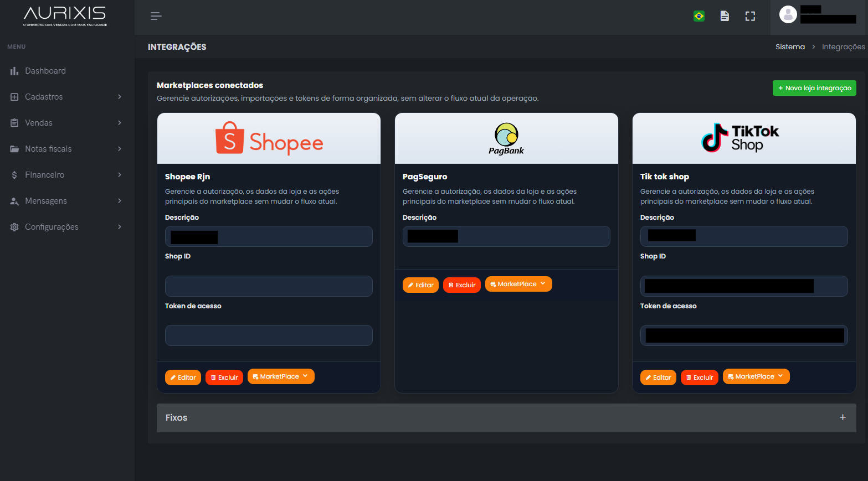This screenshot has width=868, height=481.
Task: Expand the Configurações submenu chevron
Action: (120, 227)
